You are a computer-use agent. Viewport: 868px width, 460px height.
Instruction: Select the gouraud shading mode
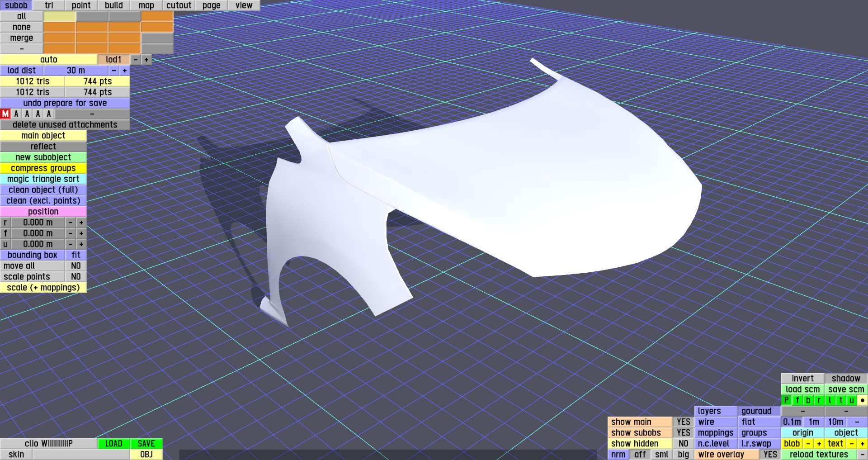[759, 411]
